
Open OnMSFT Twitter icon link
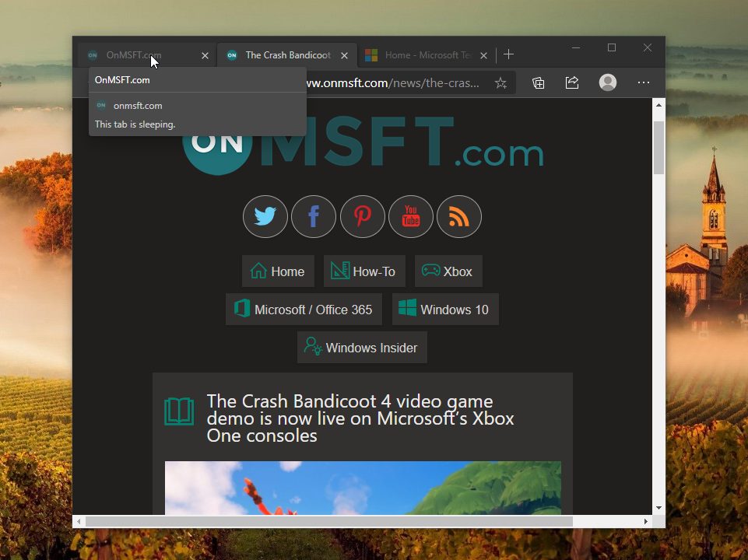[265, 216]
